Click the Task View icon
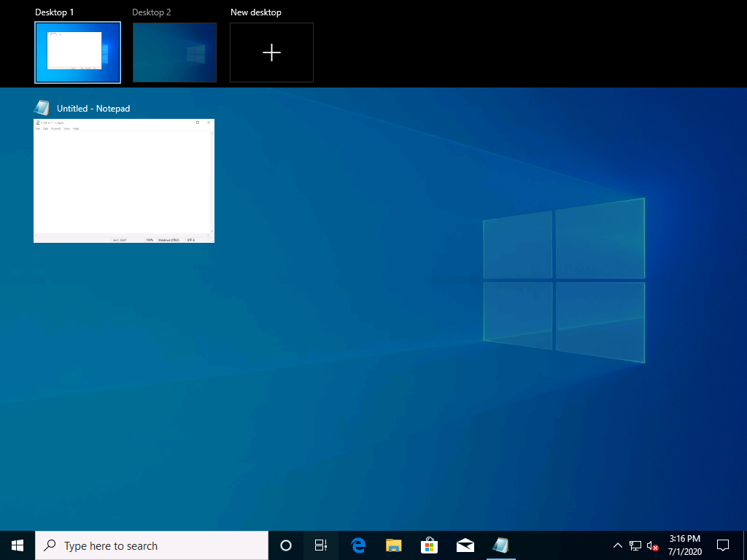The image size is (747, 560). (x=321, y=545)
